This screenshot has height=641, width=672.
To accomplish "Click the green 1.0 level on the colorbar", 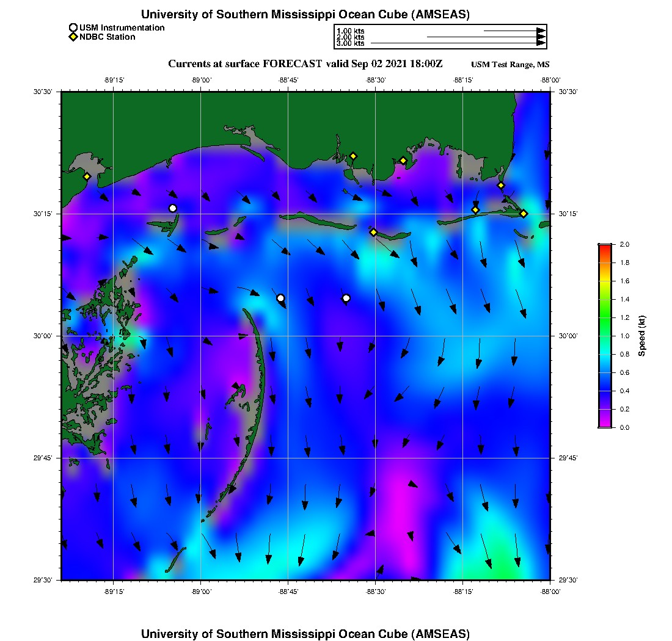I will (x=605, y=336).
